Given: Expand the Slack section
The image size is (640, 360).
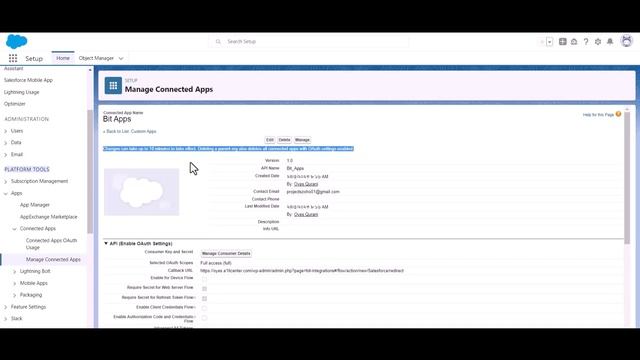Looking at the screenshot, I should pos(6,319).
